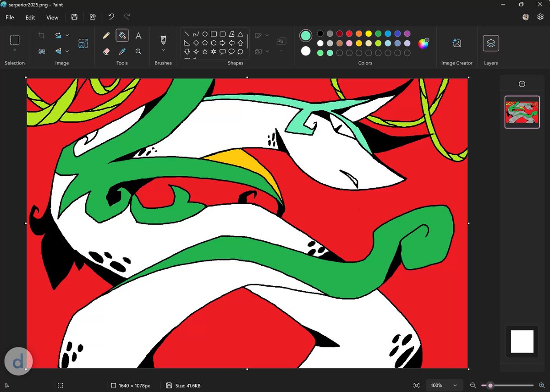Image resolution: width=550 pixels, height=392 pixels.
Task: Click the zoom slider handle
Action: (x=490, y=386)
